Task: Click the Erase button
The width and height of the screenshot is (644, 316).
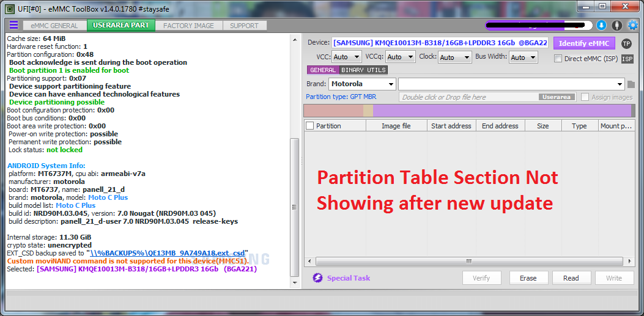Action: click(x=528, y=278)
